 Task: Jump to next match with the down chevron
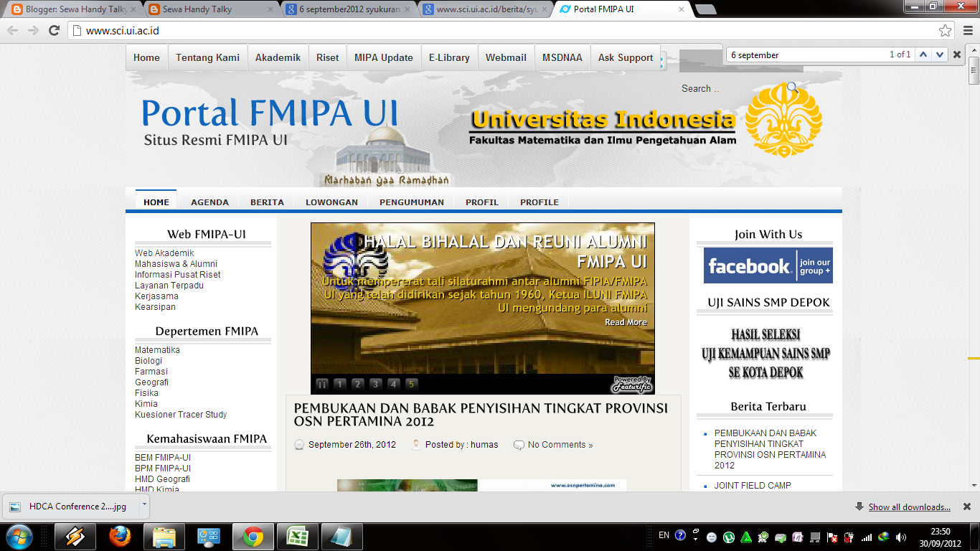pos(939,54)
